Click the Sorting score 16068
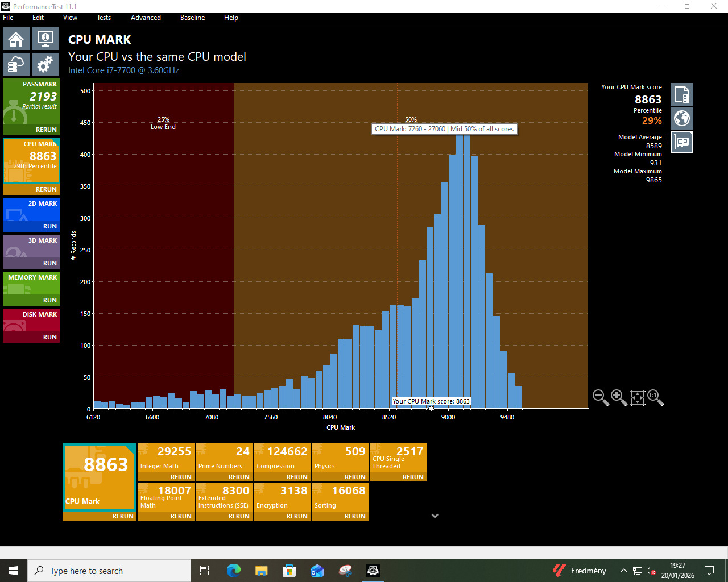The height and width of the screenshot is (582, 728). (x=348, y=490)
